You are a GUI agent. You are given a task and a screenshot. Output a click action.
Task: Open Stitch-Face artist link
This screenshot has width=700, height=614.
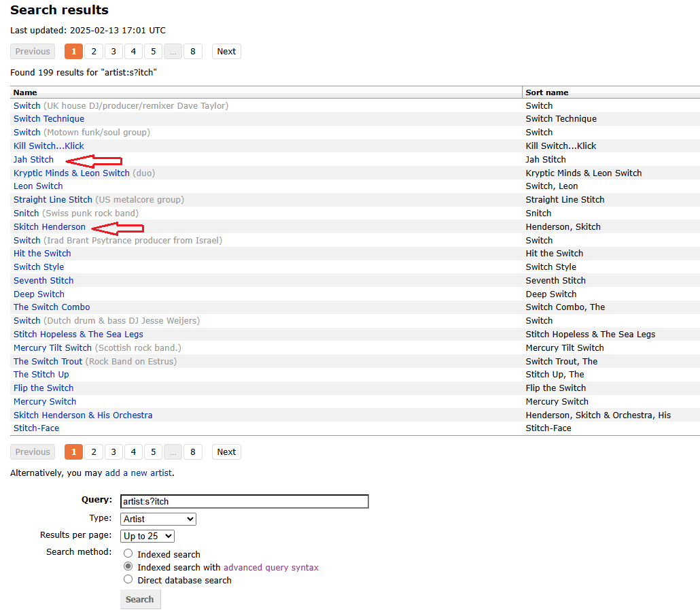(36, 428)
